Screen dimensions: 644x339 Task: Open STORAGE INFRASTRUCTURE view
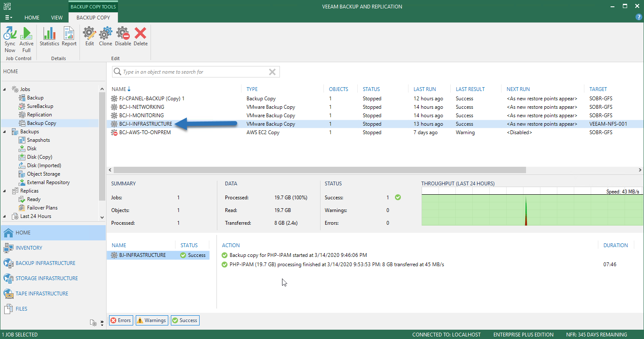pos(53,278)
